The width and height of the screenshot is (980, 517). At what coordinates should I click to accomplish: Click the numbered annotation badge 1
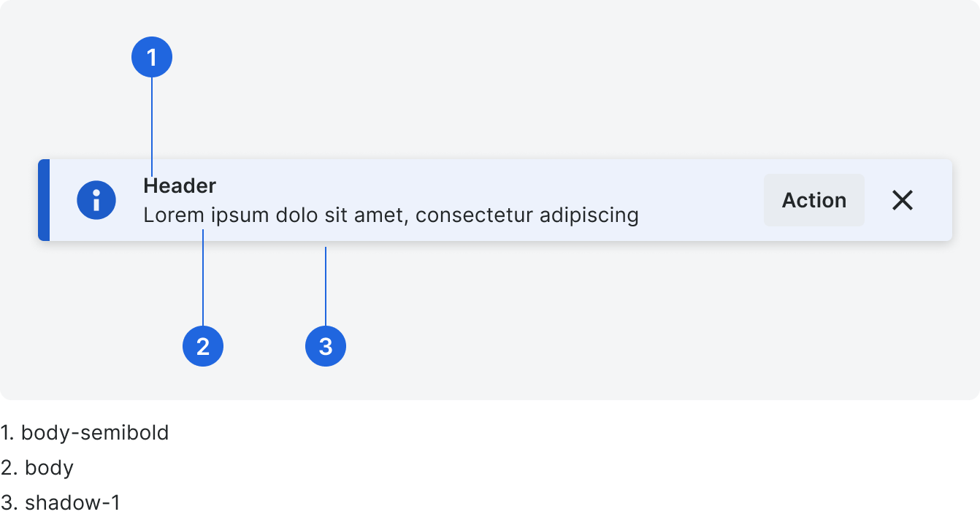pyautogui.click(x=152, y=57)
